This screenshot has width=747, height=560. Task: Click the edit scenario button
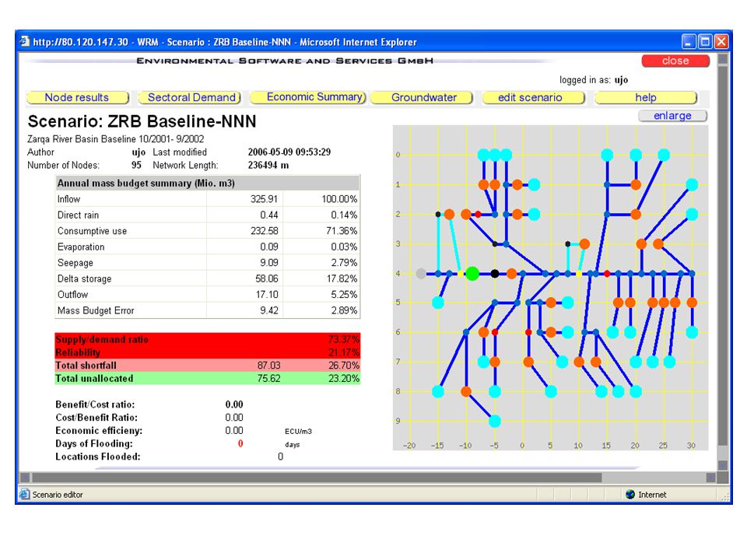point(534,98)
